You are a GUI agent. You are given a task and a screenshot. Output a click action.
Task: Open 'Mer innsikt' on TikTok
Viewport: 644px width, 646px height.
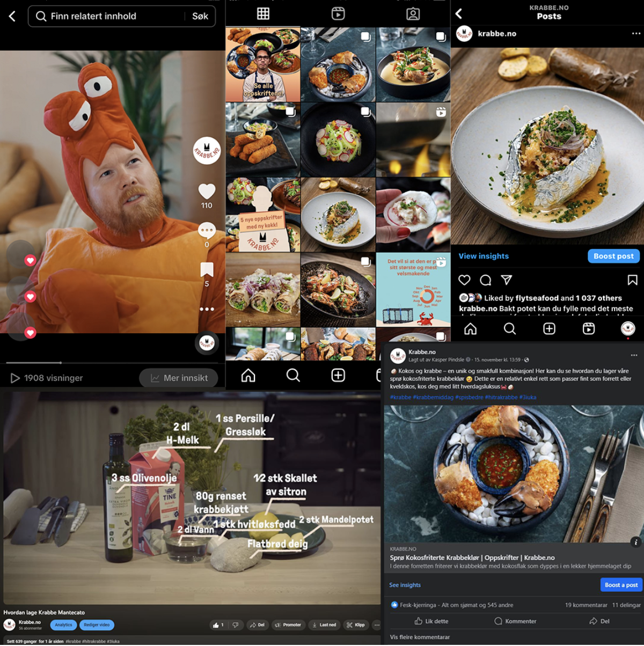pos(179,378)
